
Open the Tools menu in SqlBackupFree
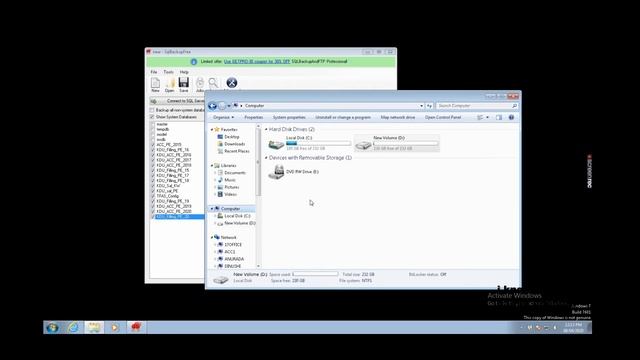[x=169, y=72]
